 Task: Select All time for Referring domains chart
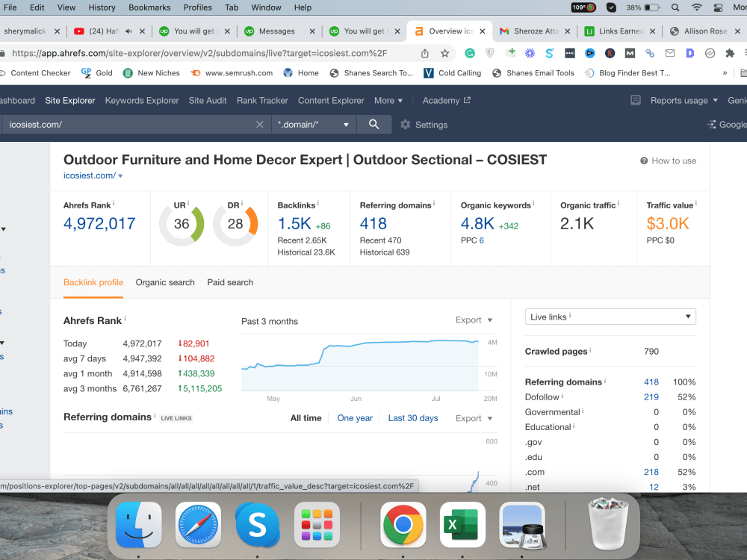pos(306,418)
